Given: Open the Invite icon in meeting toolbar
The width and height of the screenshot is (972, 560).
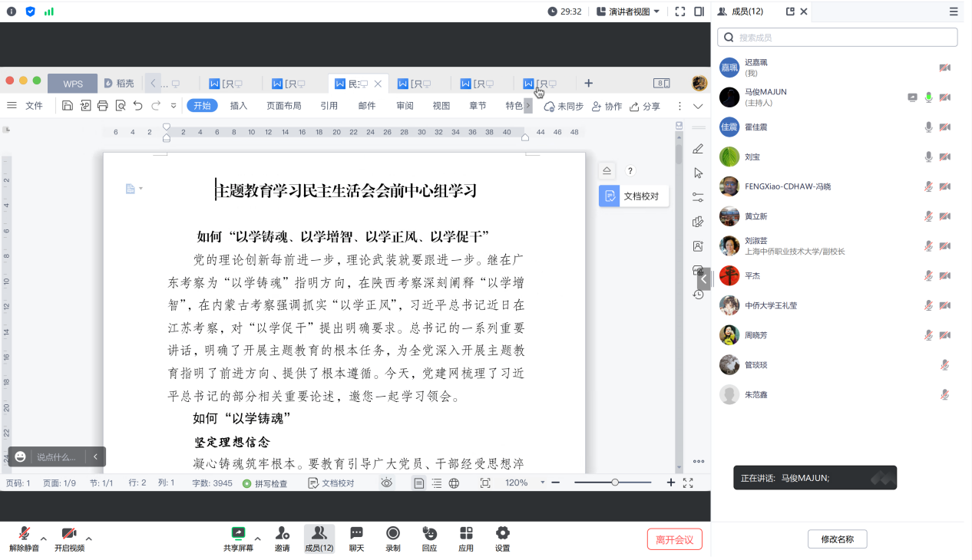Looking at the screenshot, I should [283, 533].
